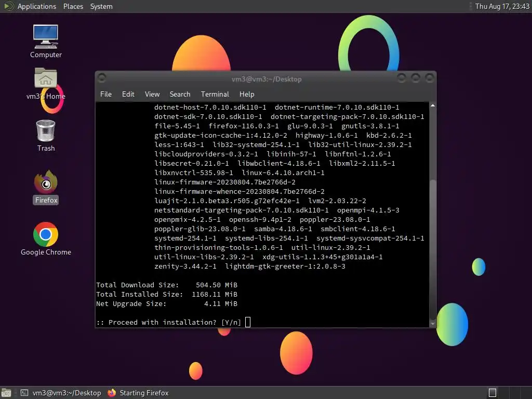
Task: Click the terminal scrollbar down arrow
Action: [x=433, y=324]
